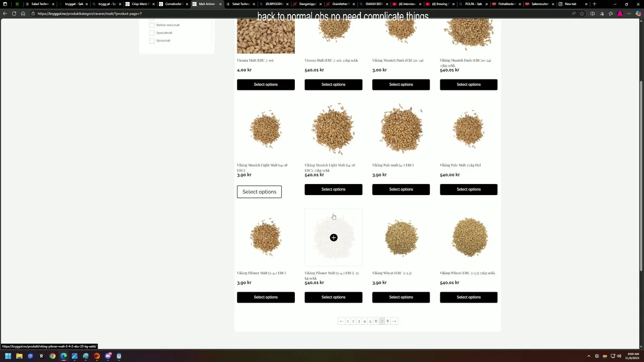This screenshot has height=362, width=644.
Task: Open clock and date in taskbar
Action: pyautogui.click(x=633, y=356)
